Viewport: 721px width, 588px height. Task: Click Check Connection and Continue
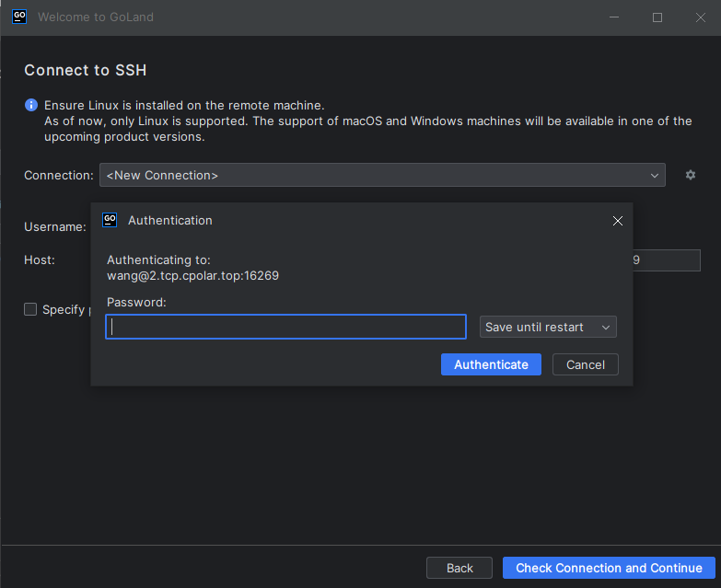(x=609, y=568)
